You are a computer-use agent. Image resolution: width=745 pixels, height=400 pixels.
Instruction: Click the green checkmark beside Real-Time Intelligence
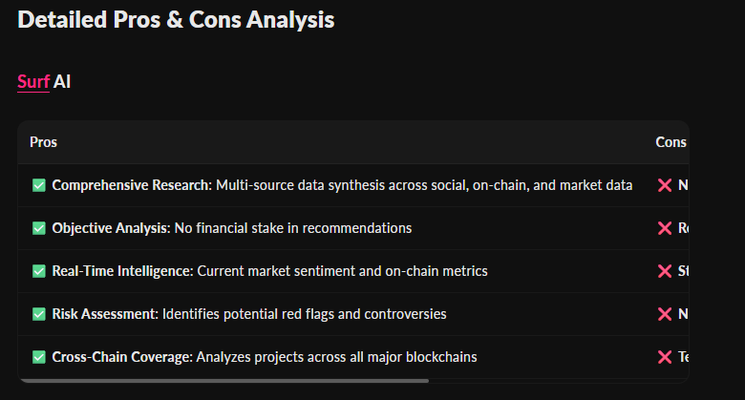(x=39, y=271)
